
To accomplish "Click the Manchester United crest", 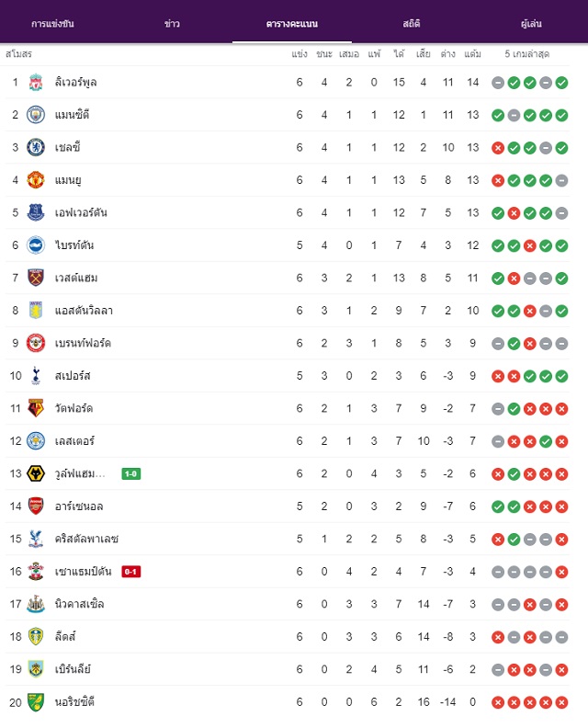I will [x=36, y=180].
